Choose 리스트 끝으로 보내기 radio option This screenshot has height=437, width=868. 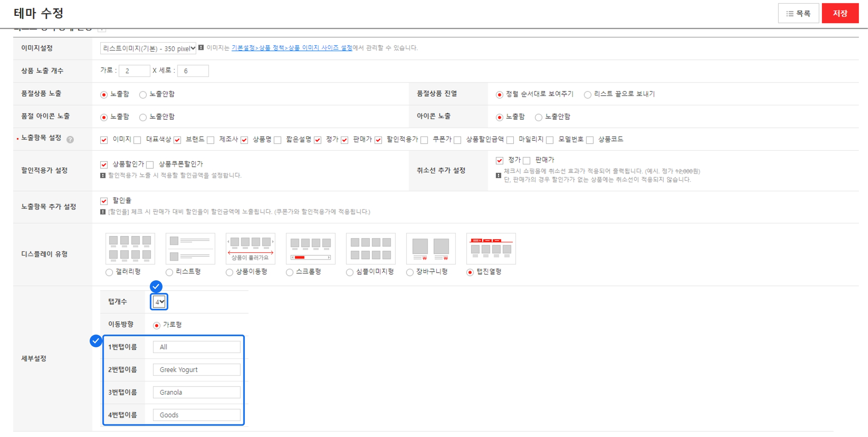[x=587, y=94]
